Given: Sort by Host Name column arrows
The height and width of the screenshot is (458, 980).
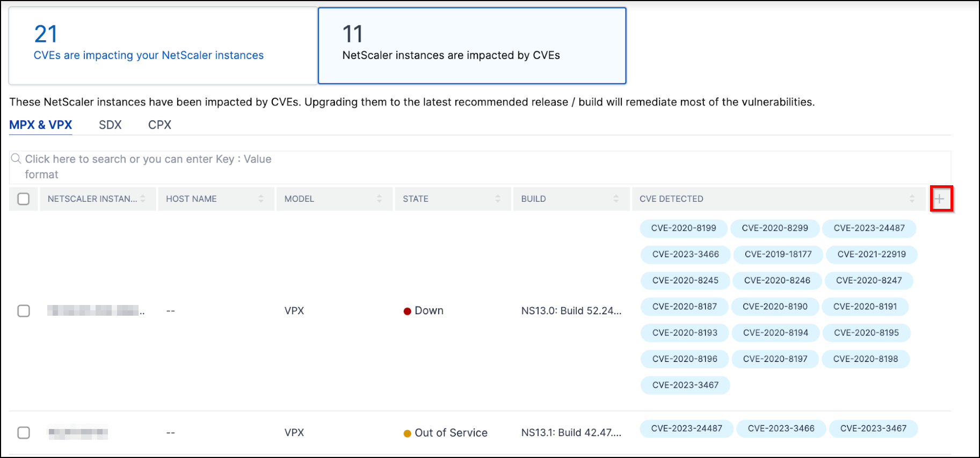Looking at the screenshot, I should (x=261, y=199).
